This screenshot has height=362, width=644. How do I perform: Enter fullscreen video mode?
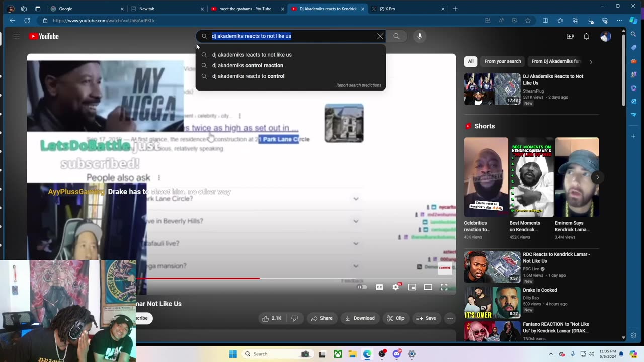(x=444, y=287)
